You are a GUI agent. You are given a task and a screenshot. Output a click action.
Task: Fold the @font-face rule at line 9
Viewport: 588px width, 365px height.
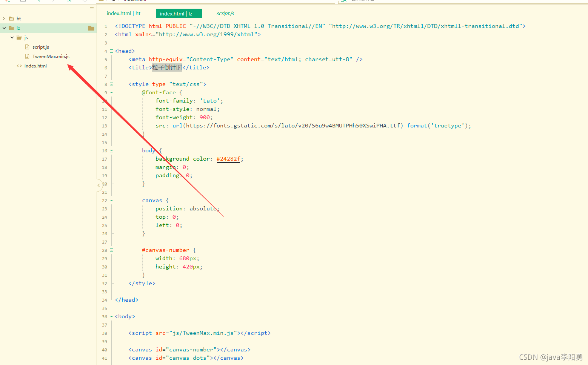[111, 92]
